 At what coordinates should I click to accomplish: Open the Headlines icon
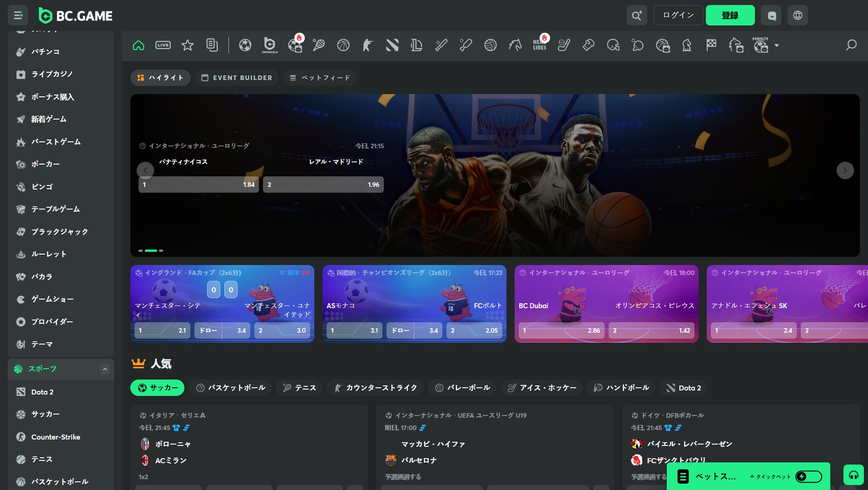point(540,44)
